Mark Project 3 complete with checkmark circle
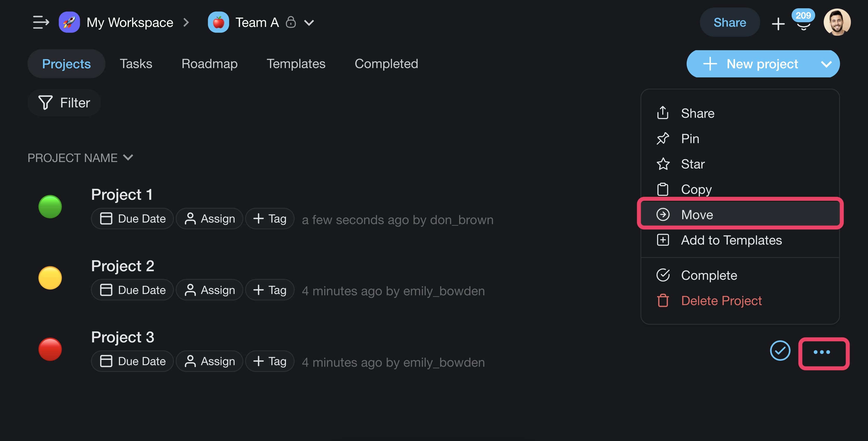Image resolution: width=868 pixels, height=441 pixels. click(x=780, y=351)
